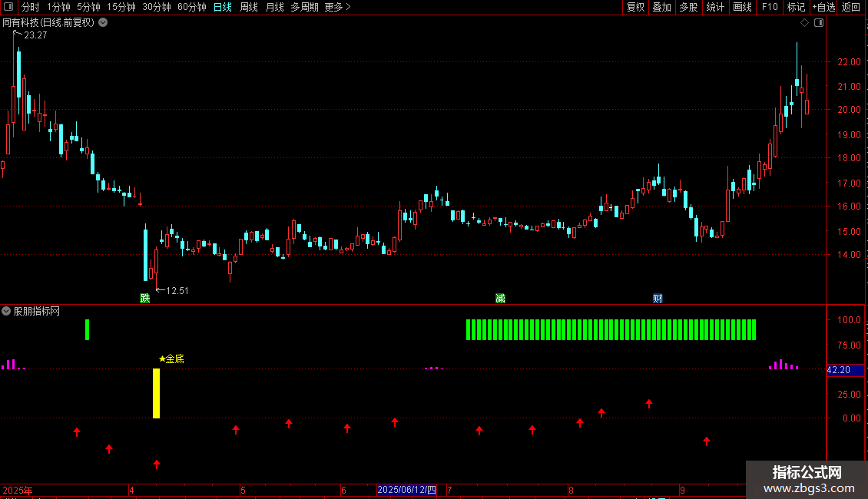Viewport: 868px width, 499px height.
Task: Click the diamond icon above the chart
Action: click(805, 23)
